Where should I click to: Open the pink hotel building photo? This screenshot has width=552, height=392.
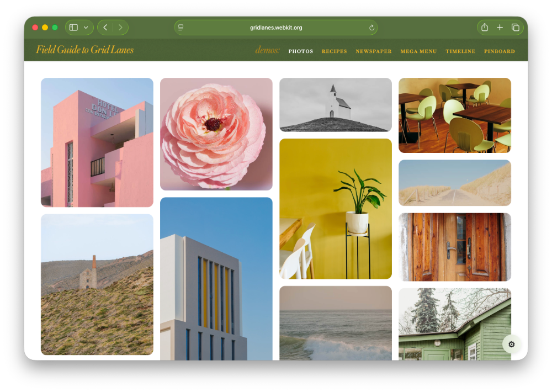click(x=97, y=142)
